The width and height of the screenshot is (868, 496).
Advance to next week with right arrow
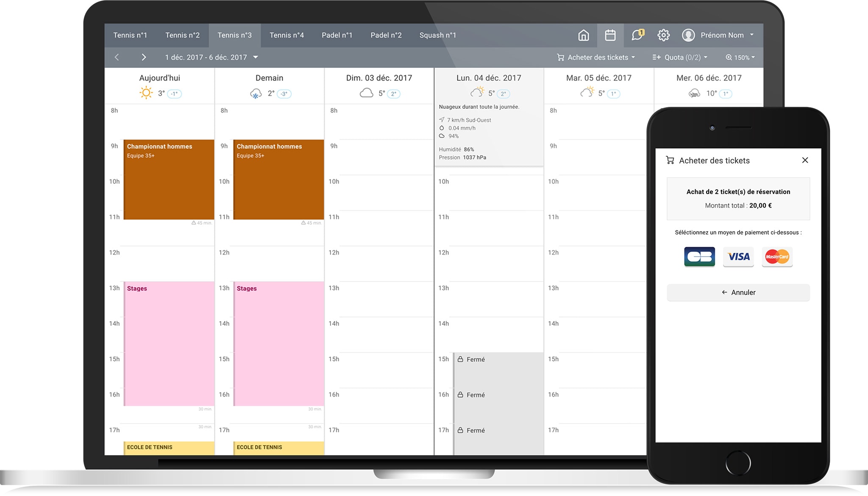(144, 57)
